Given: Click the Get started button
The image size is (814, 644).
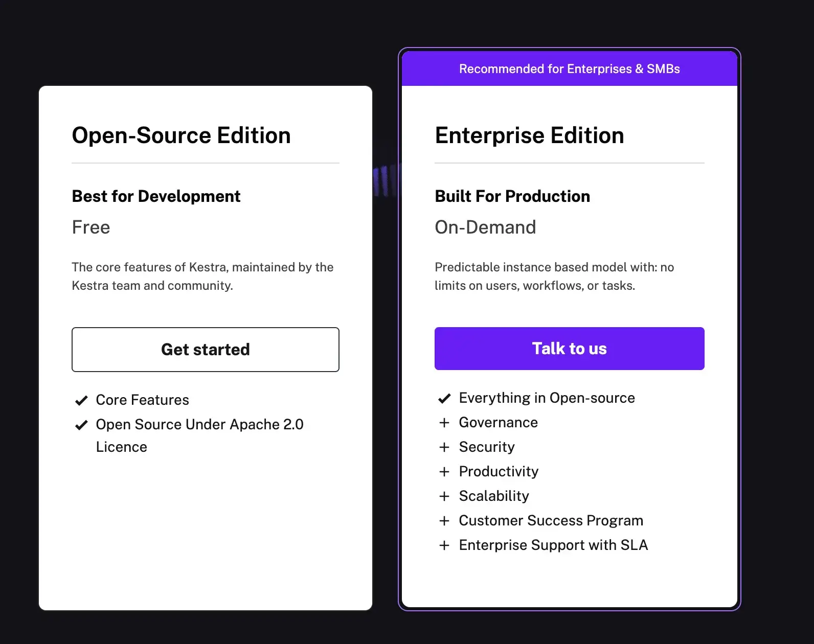Looking at the screenshot, I should coord(205,350).
